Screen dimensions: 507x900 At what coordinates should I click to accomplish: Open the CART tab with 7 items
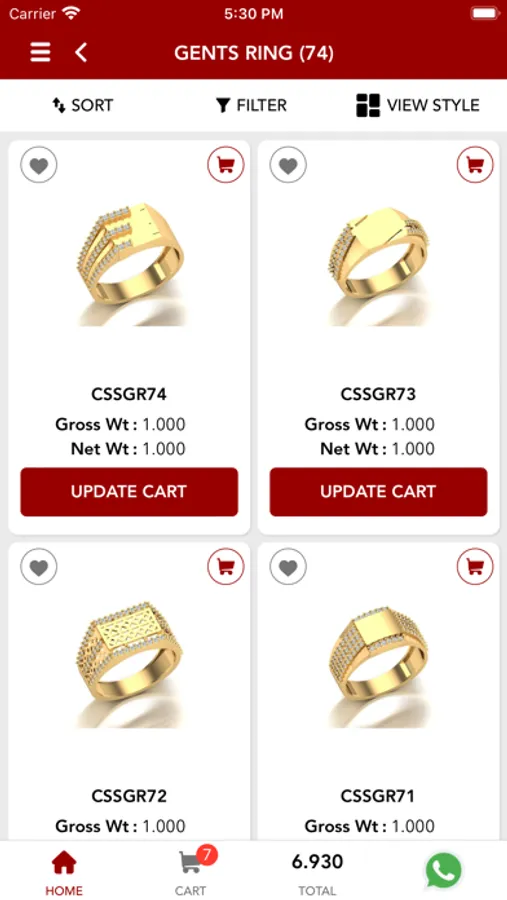click(x=191, y=871)
